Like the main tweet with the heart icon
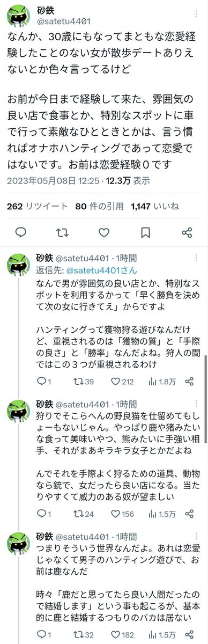208x644 pixels. click(x=104, y=232)
